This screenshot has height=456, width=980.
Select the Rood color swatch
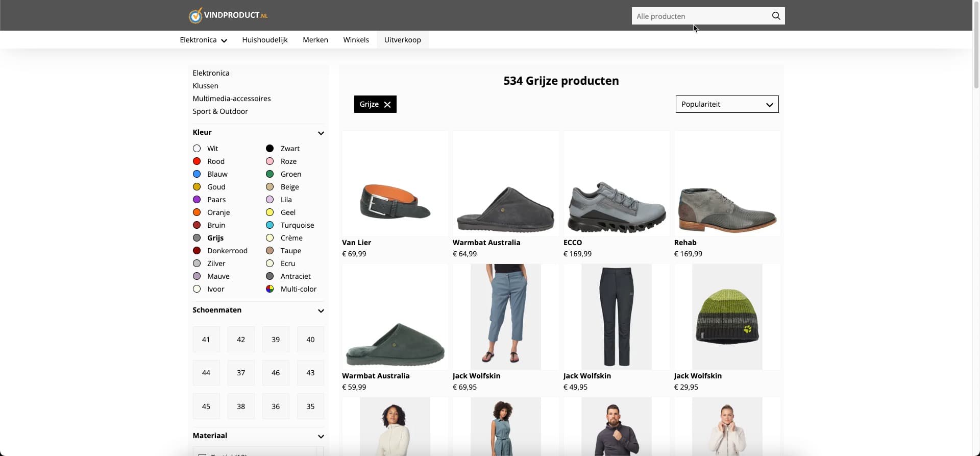[x=197, y=161]
